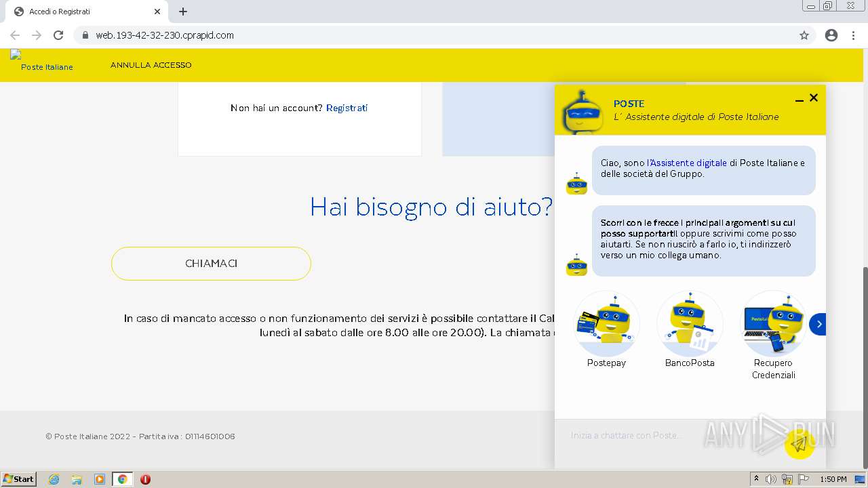Launch Internet Explorer from the taskbar
Viewport: 868px width, 488px height.
pos(54,479)
